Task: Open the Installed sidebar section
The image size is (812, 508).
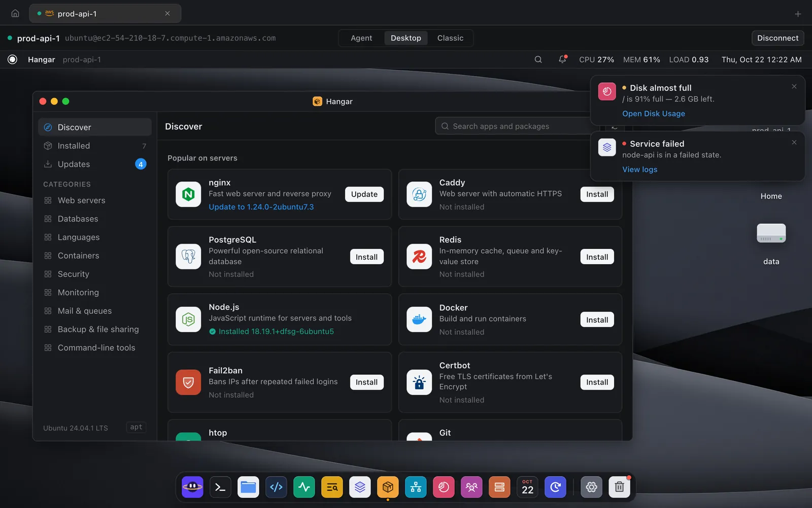Action: point(95,146)
